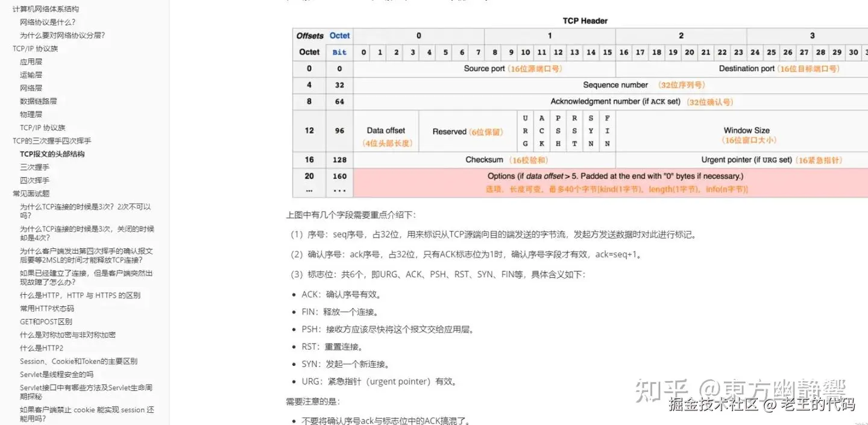The height and width of the screenshot is (425, 868).
Task: Click the vertical URG flag column
Action: [x=526, y=131]
